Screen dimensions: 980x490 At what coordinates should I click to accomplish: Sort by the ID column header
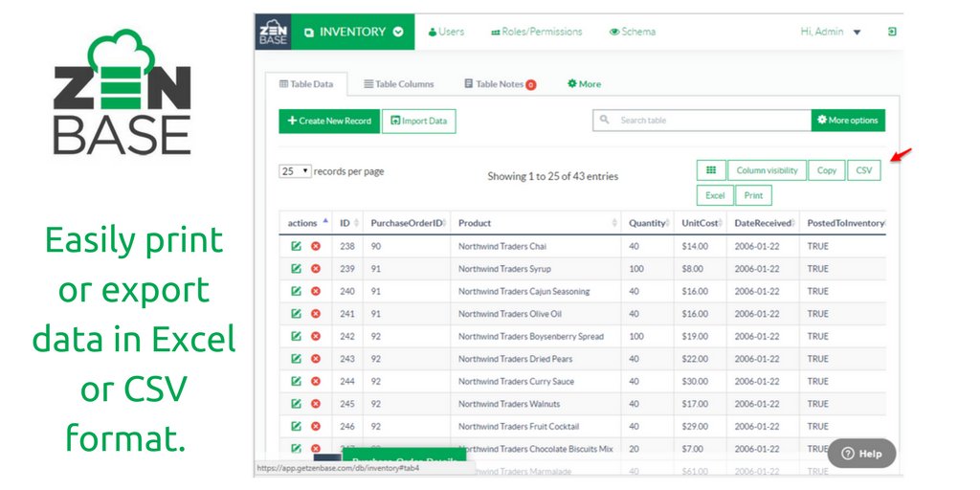347,223
